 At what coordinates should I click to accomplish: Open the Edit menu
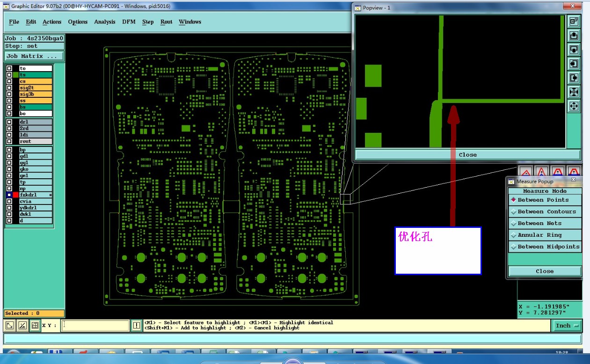pos(31,22)
